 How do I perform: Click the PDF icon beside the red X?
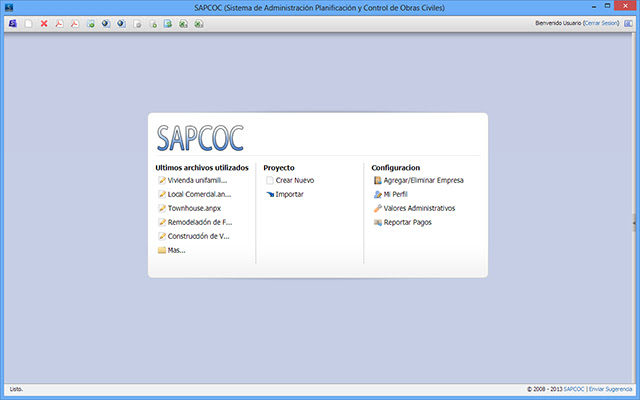[59, 24]
